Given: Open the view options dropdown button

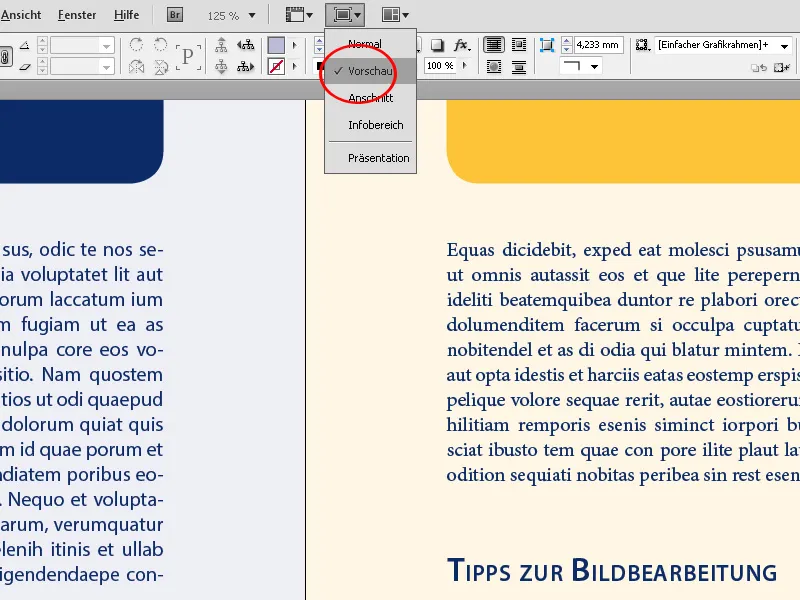Looking at the screenshot, I should point(299,15).
